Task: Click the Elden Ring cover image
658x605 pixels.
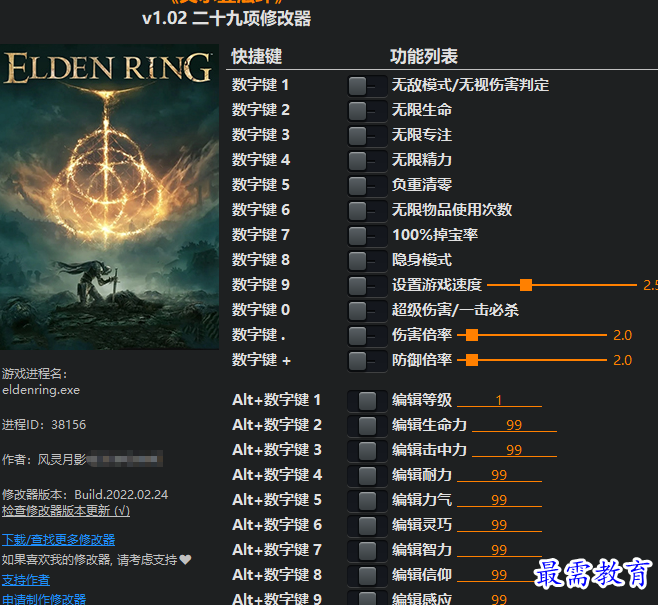Action: (x=109, y=197)
